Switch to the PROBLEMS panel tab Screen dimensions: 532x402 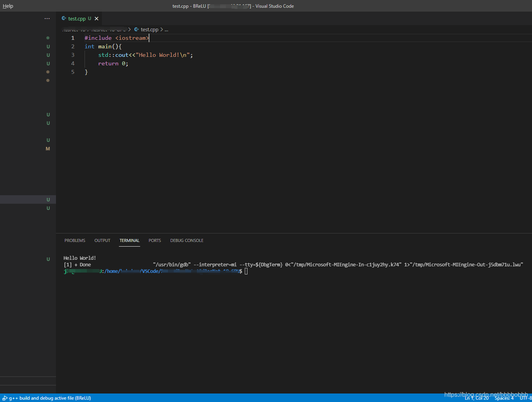pyautogui.click(x=75, y=240)
